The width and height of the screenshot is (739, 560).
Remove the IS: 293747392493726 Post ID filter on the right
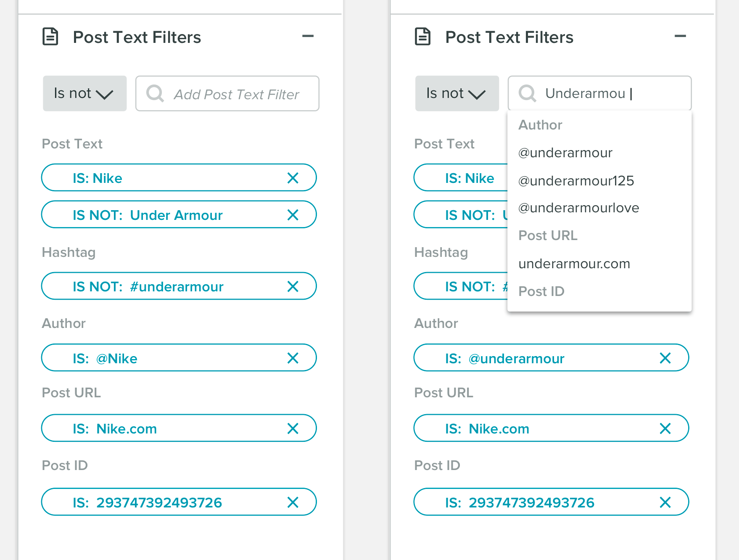(x=665, y=502)
